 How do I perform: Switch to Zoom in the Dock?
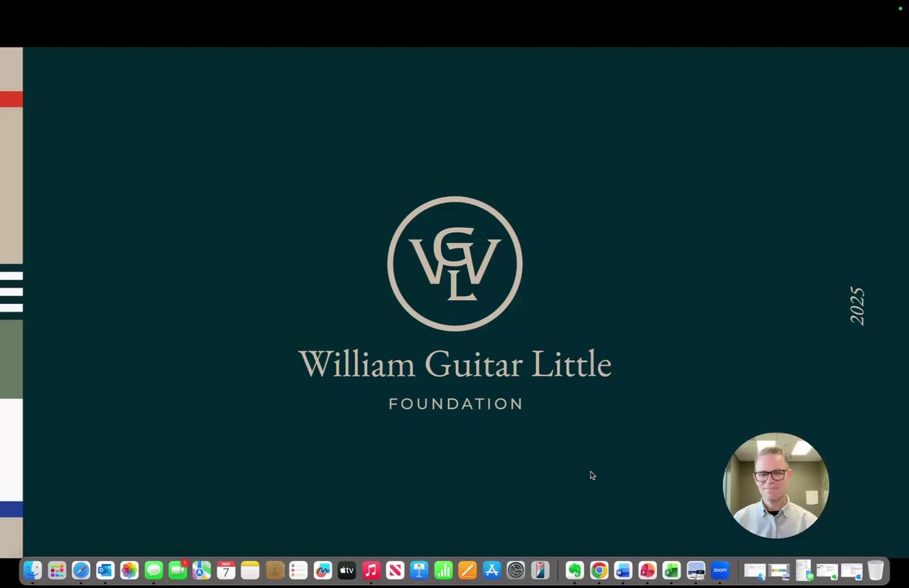pyautogui.click(x=720, y=570)
